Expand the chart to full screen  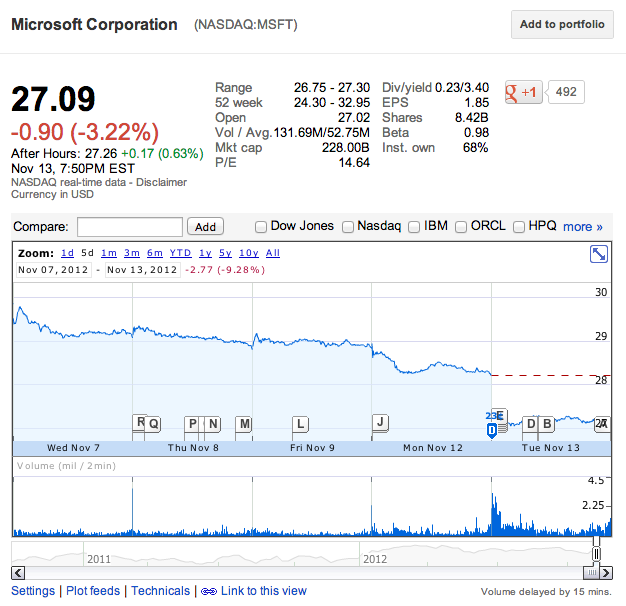598,255
